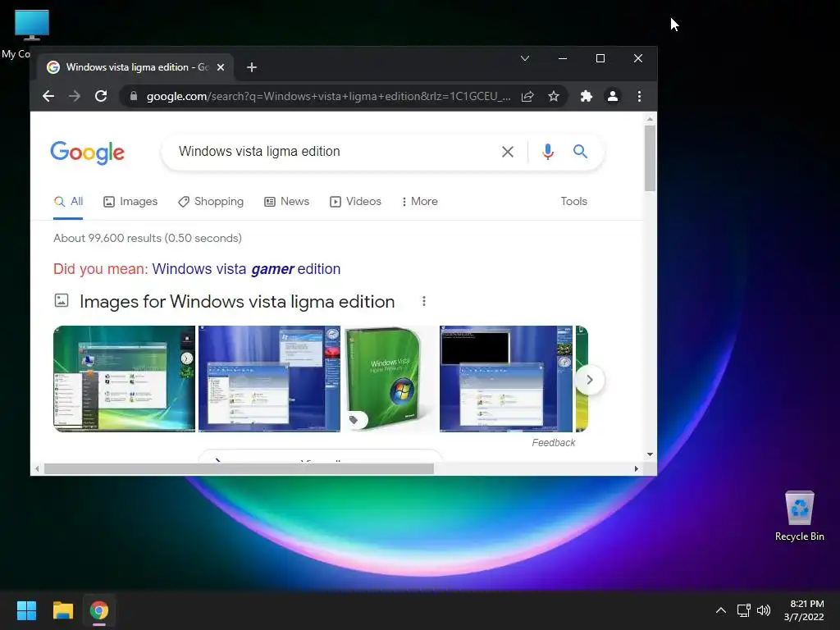Click the Feedback link
Screen dimensions: 840x630
(554, 442)
